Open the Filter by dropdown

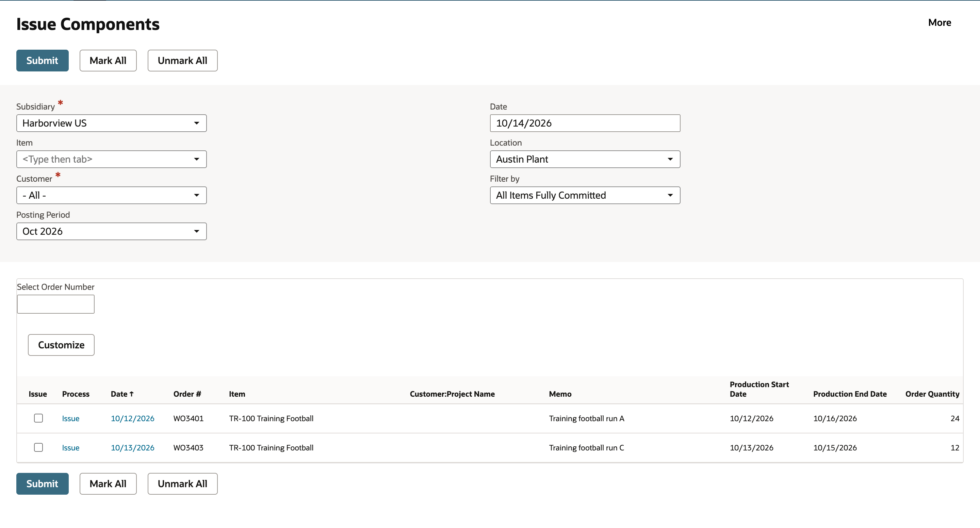coord(585,196)
